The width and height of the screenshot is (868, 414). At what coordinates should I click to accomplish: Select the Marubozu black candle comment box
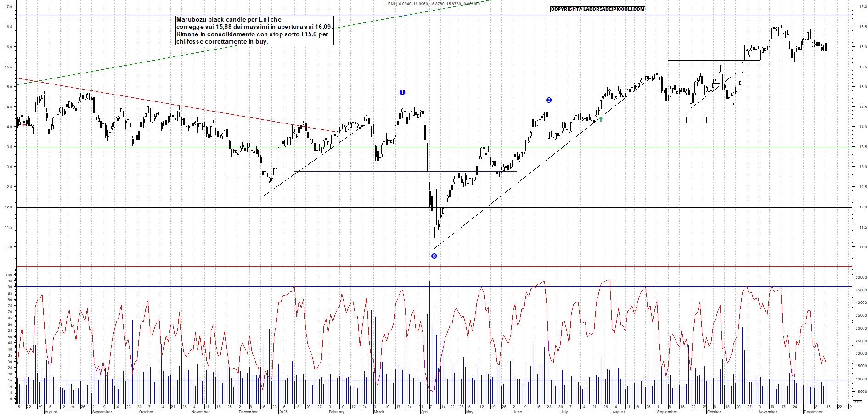coord(254,31)
